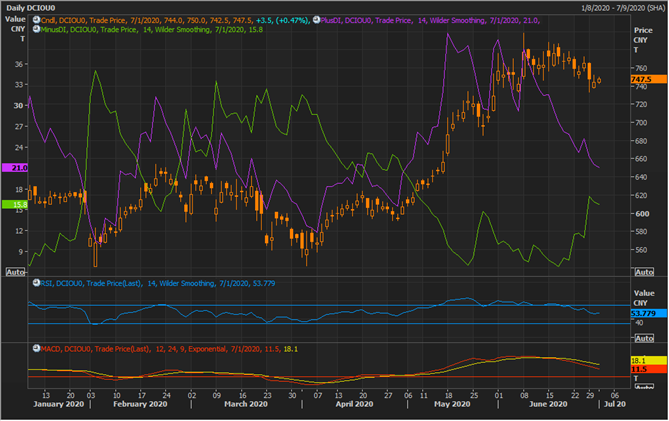Click the Cndl candlestick series legend icon
The image size is (669, 421).
(x=37, y=20)
